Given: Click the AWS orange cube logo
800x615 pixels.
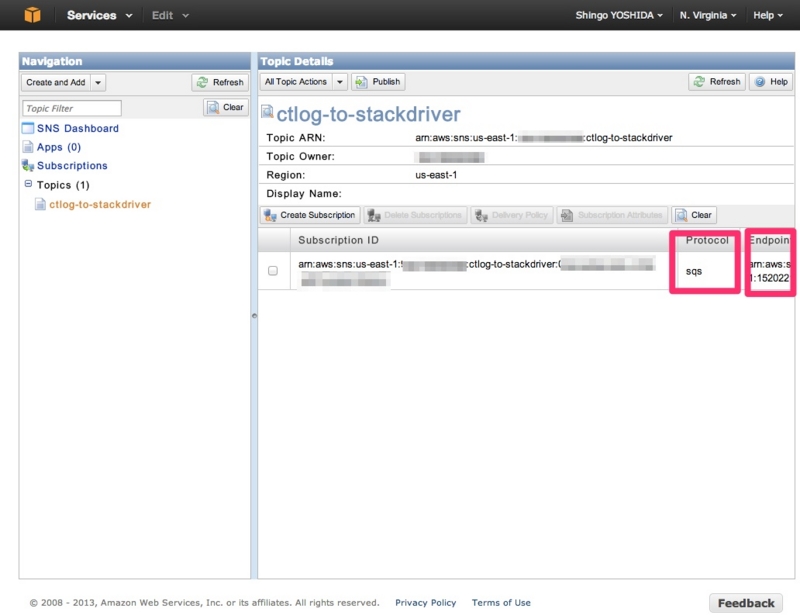Looking at the screenshot, I should [33, 15].
